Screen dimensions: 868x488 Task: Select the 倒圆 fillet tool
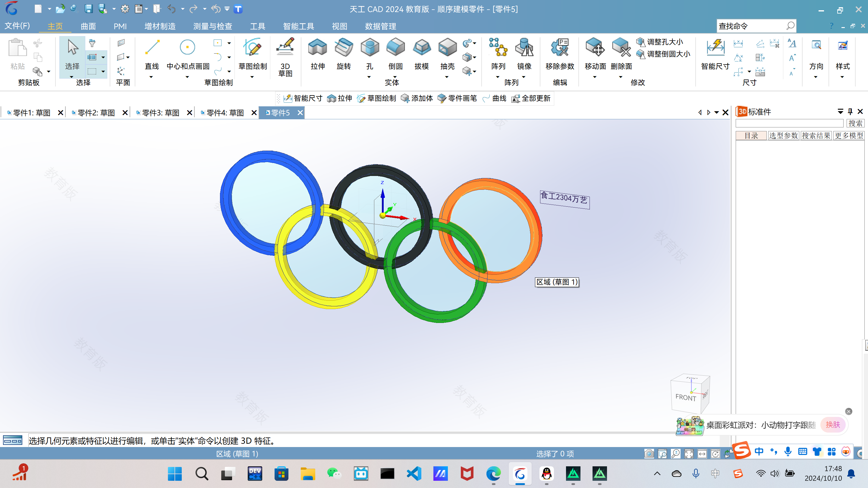coord(395,54)
